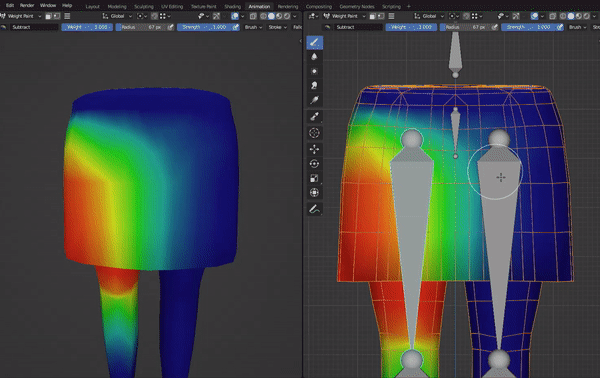The image size is (600, 378).
Task: Open Stroke settings dropdown in left viewport
Action: pyautogui.click(x=277, y=27)
